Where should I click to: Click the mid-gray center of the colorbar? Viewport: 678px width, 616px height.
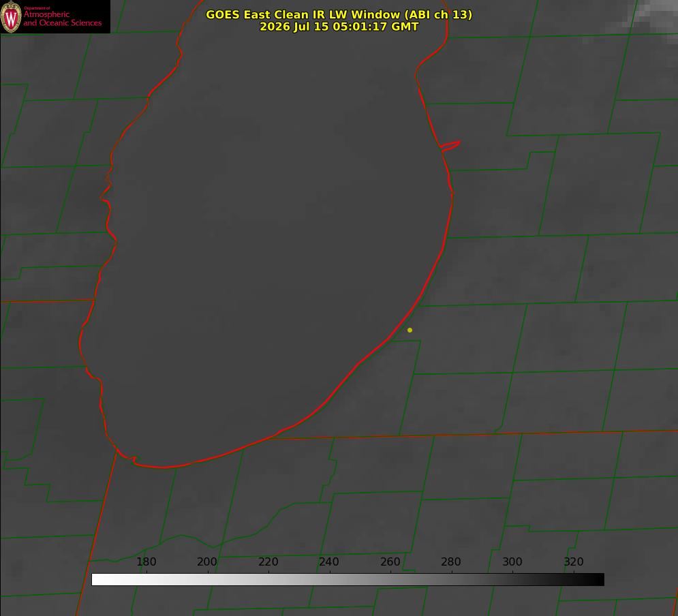click(348, 580)
